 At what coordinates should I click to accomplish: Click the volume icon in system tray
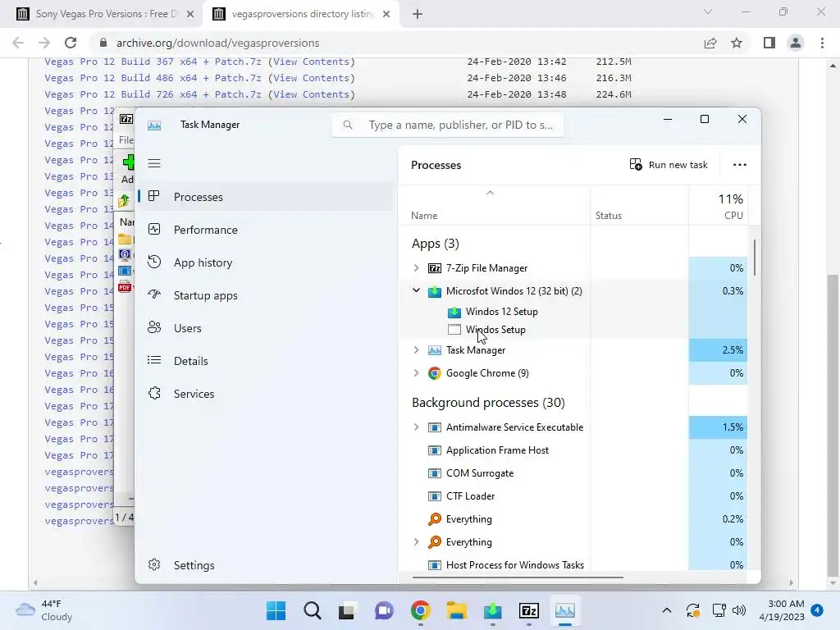[x=739, y=610]
